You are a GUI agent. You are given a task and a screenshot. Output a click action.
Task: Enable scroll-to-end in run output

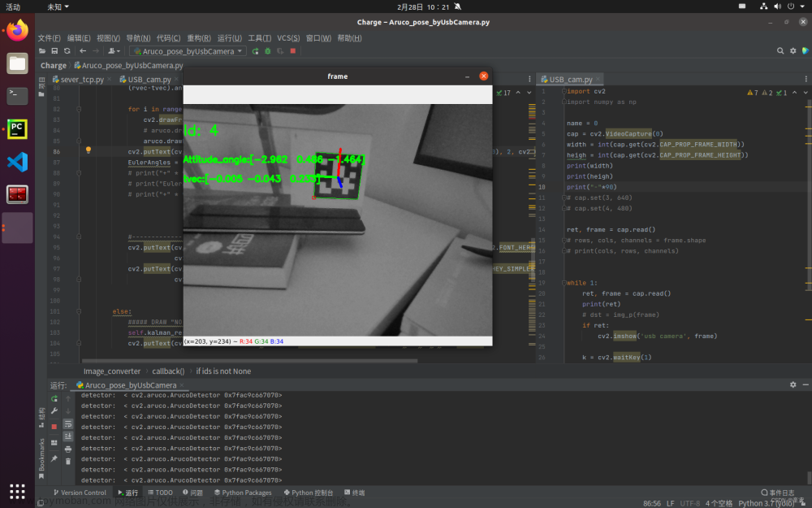[x=70, y=437]
